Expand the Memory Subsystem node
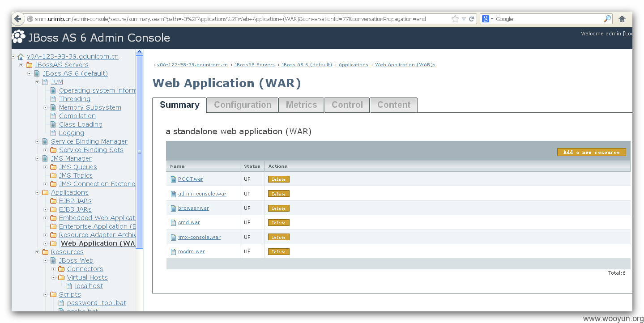Screen dimensions: 644x323 point(46,107)
